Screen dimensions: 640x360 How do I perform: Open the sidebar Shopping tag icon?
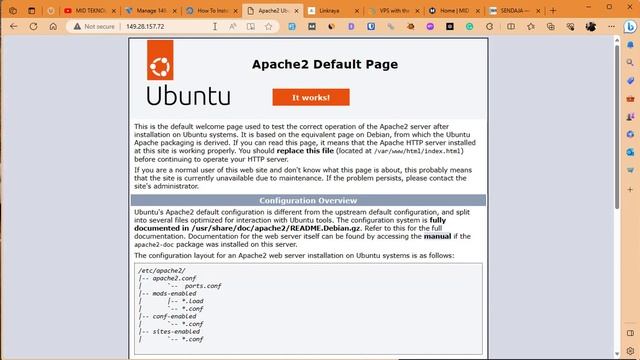tap(630, 80)
